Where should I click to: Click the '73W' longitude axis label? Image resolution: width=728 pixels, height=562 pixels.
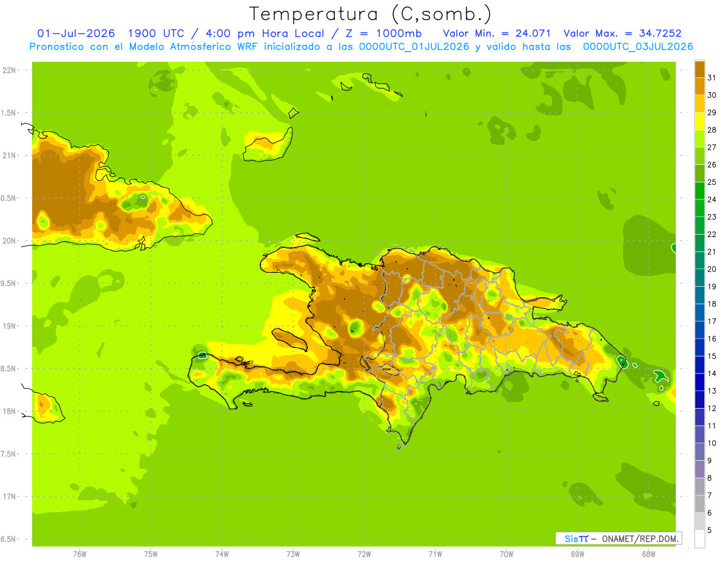293,555
